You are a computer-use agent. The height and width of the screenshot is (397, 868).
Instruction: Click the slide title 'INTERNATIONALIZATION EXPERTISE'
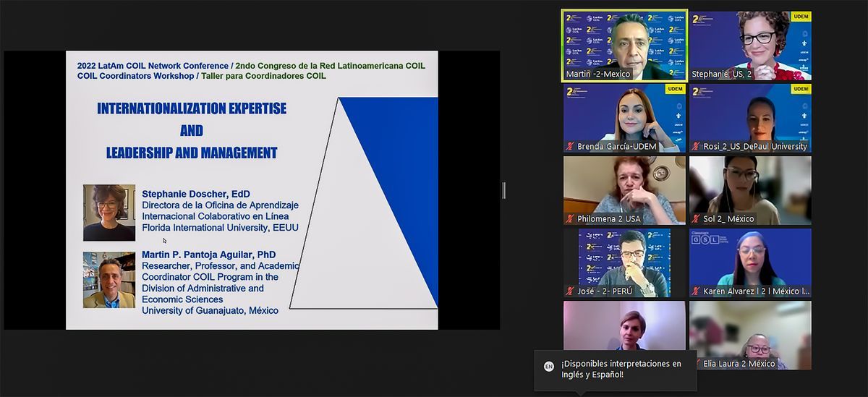tap(192, 108)
